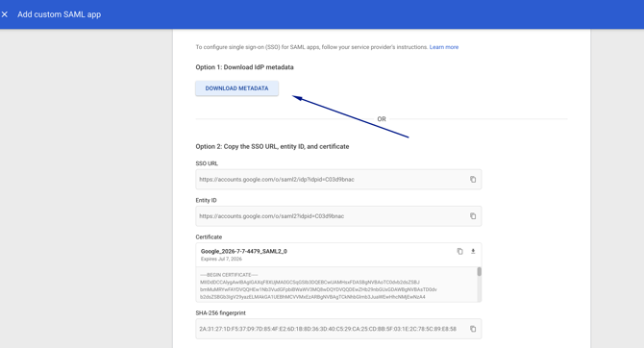Click inside the Entity ID field
This screenshot has height=348, width=644.
coord(338,216)
